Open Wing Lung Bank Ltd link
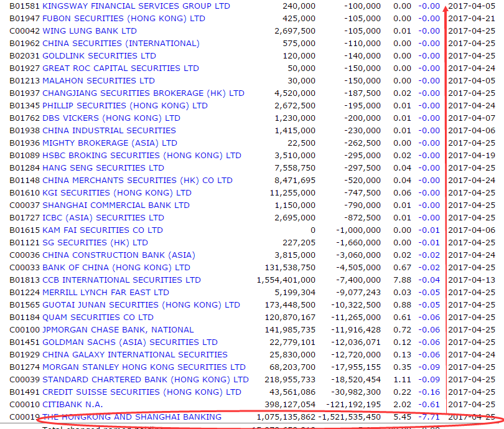This screenshot has width=504, height=429. (90, 31)
